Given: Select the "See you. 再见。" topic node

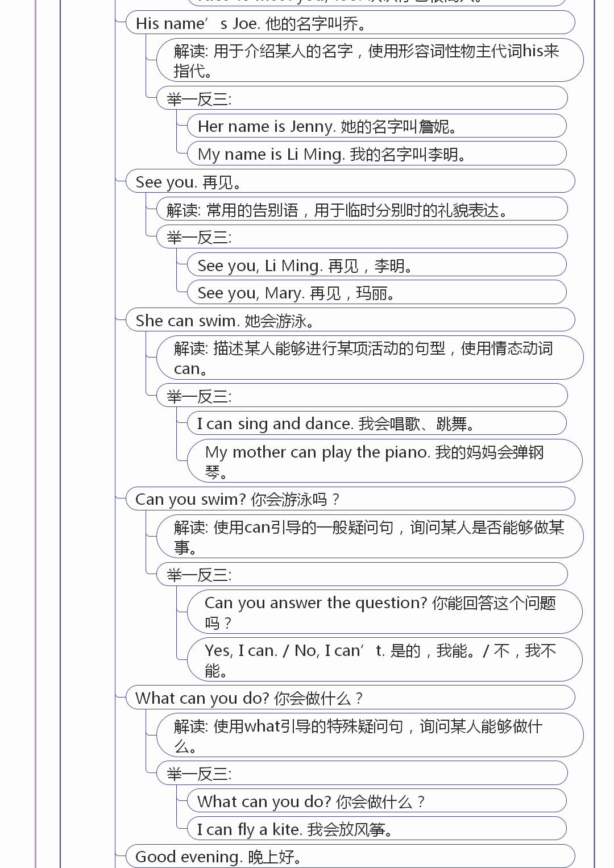Looking at the screenshot, I should coord(349,182).
